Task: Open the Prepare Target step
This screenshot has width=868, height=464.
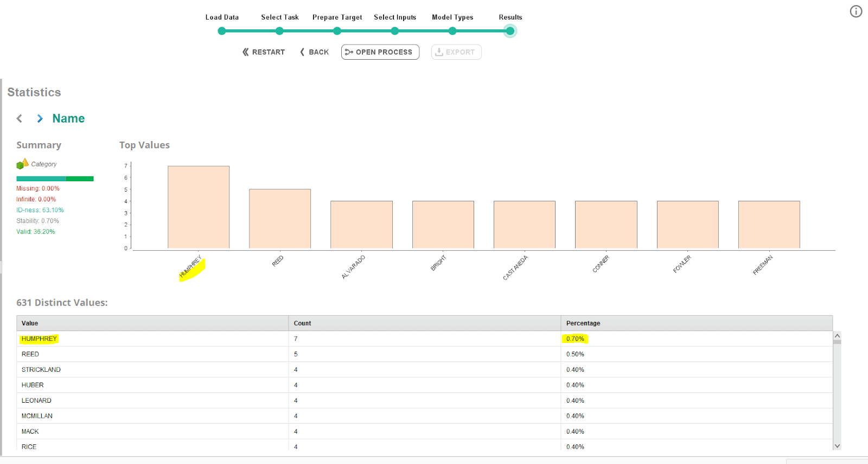Action: [x=337, y=31]
